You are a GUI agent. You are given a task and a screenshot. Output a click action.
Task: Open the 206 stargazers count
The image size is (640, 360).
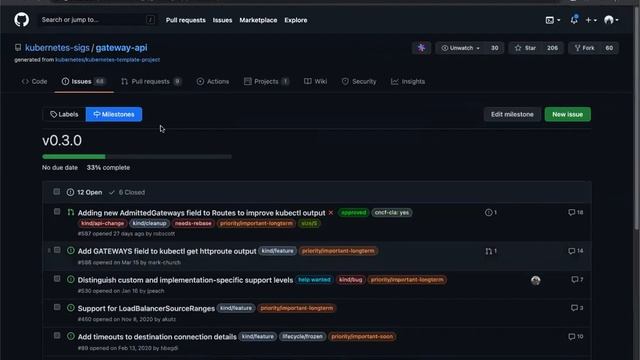(552, 48)
